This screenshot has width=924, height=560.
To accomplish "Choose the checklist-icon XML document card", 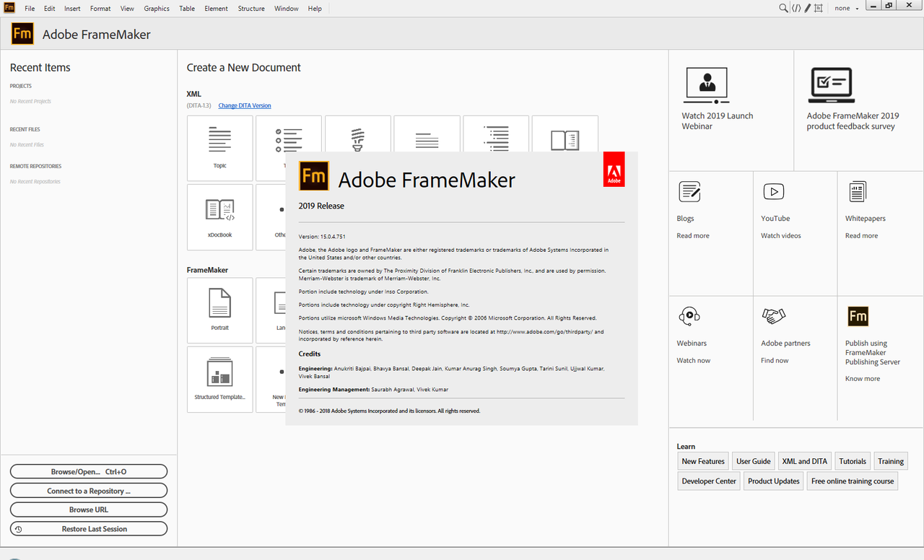I will [288, 148].
